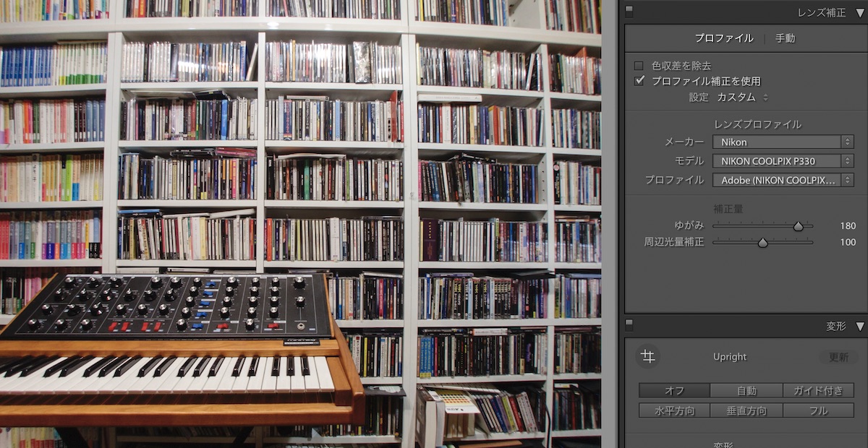Select Upright 水平方向 button

(674, 410)
